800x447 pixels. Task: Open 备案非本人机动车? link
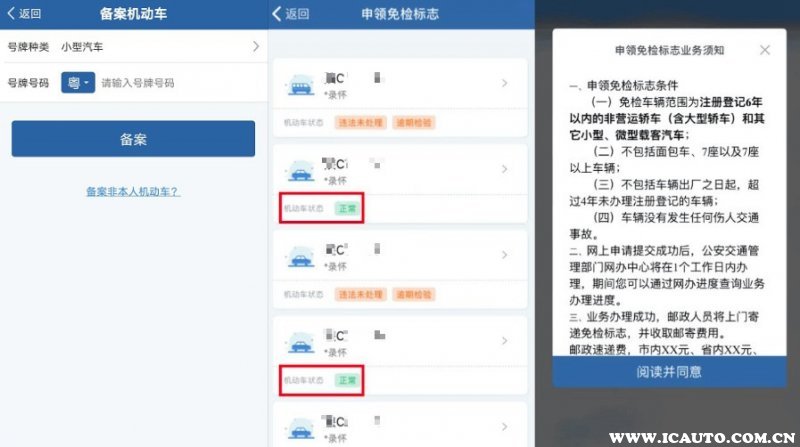pyautogui.click(x=133, y=191)
